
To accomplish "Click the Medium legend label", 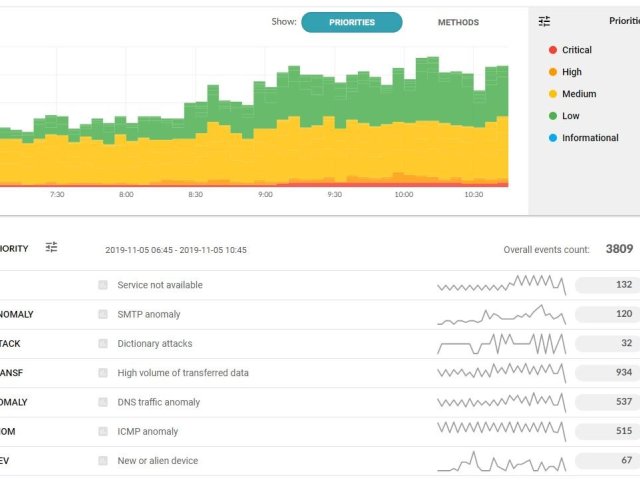I will [579, 94].
